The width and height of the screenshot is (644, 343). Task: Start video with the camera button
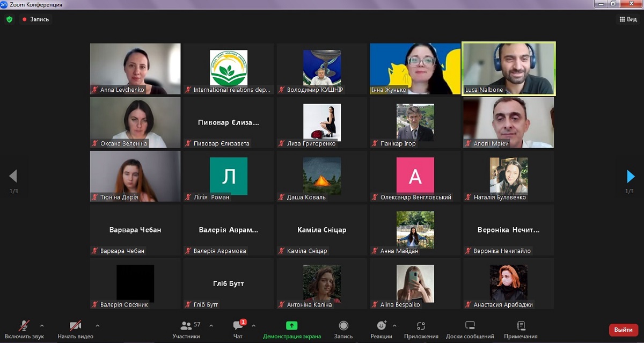click(75, 326)
